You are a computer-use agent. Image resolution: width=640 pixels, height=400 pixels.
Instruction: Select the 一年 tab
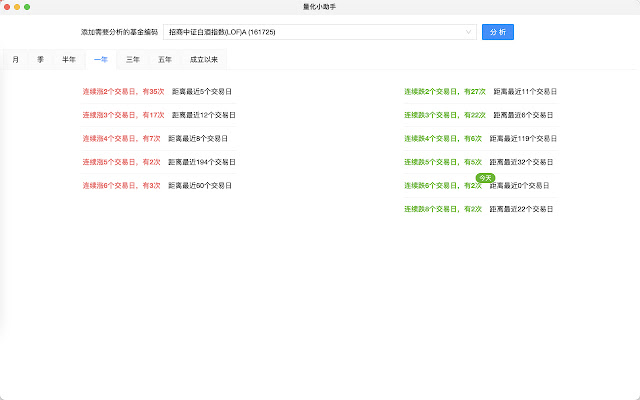tap(101, 60)
